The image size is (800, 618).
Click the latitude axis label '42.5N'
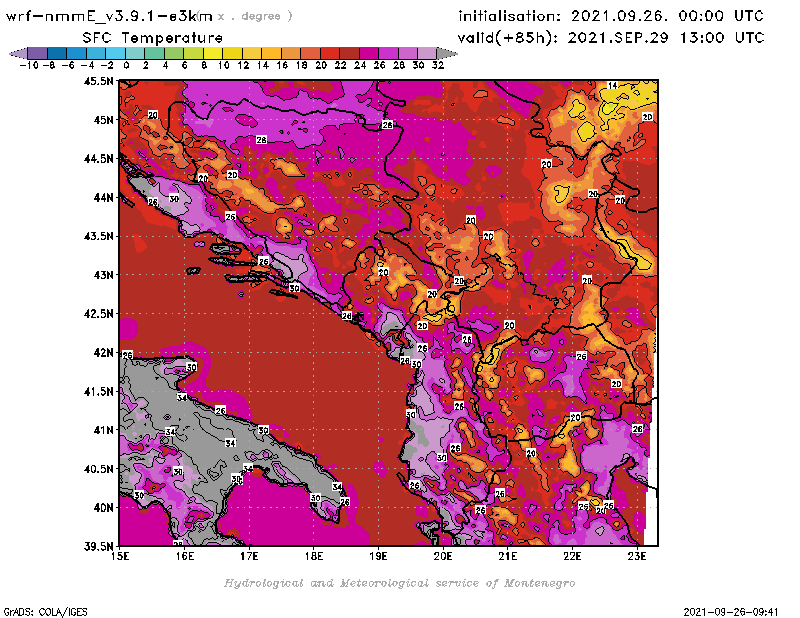(x=98, y=314)
